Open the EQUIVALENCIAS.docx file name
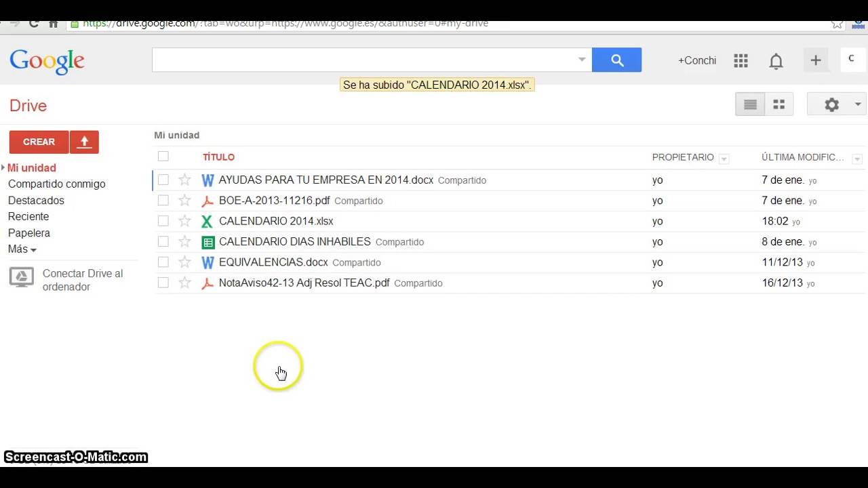Image resolution: width=868 pixels, height=488 pixels. tap(273, 262)
